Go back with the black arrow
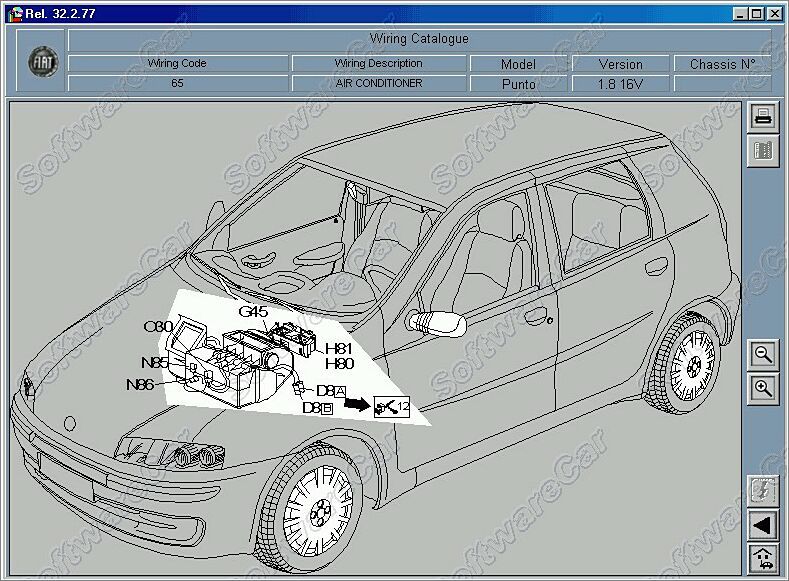The width and height of the screenshot is (789, 581). click(763, 526)
